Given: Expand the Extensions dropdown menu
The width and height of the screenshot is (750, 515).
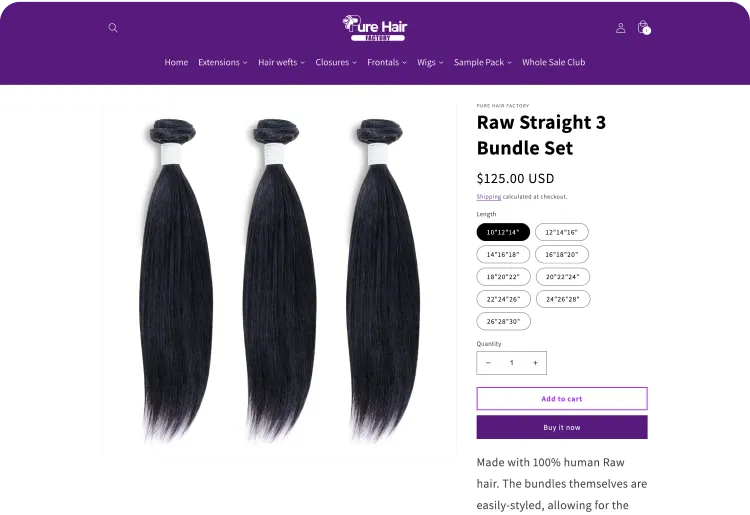Looking at the screenshot, I should click(x=223, y=62).
